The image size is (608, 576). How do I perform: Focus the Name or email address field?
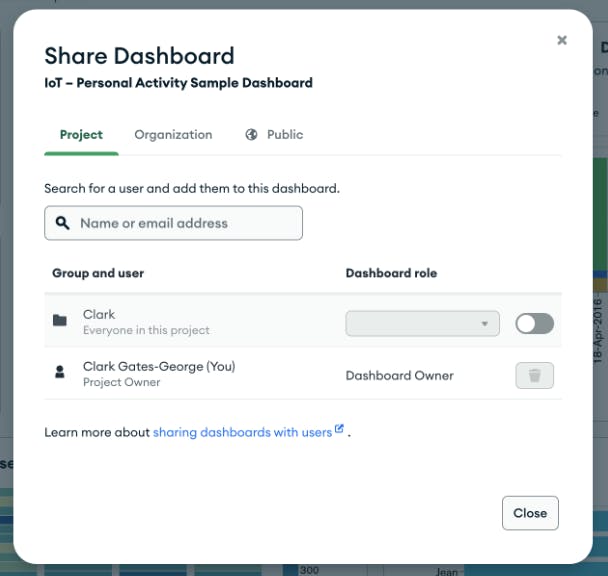pyautogui.click(x=185, y=223)
